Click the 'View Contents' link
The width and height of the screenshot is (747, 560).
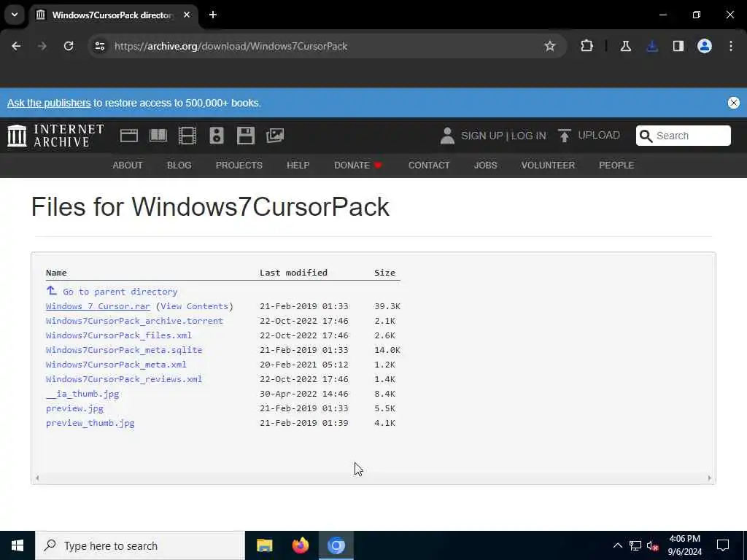point(194,306)
